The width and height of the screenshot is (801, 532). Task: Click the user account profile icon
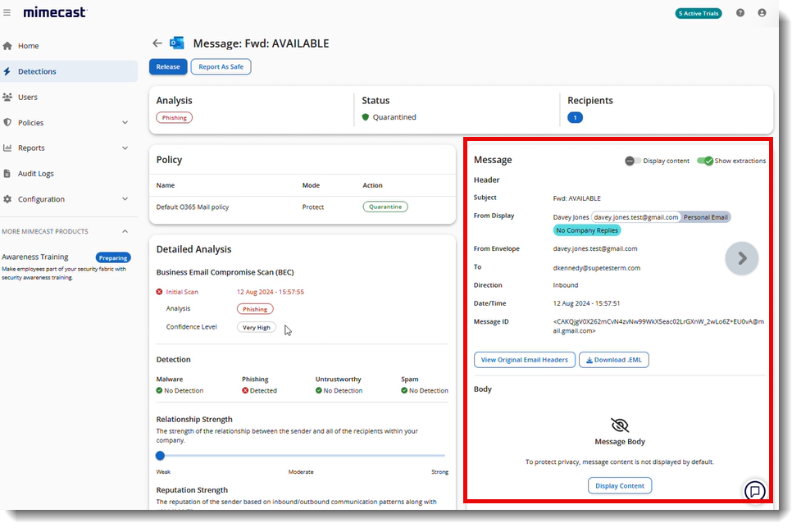coord(762,12)
